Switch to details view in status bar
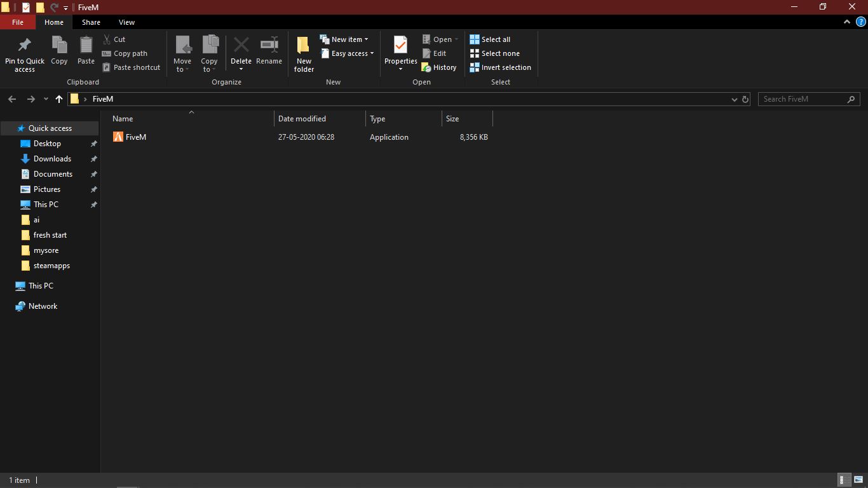 tap(844, 480)
